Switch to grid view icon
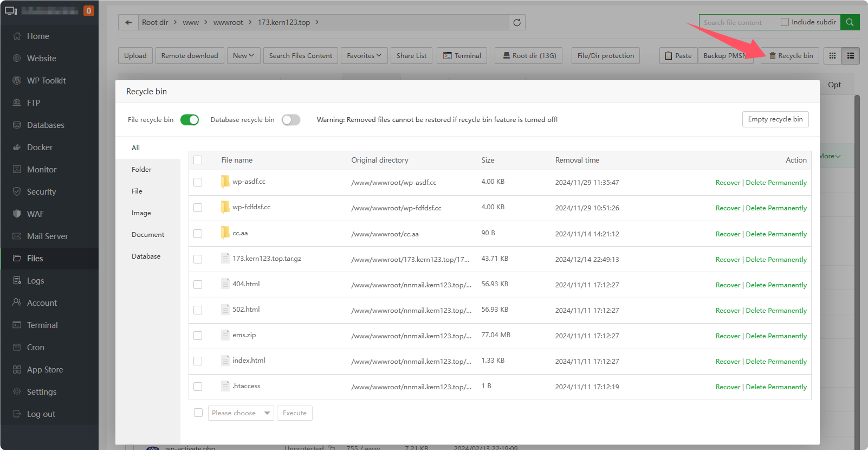This screenshot has width=868, height=450. coord(832,56)
